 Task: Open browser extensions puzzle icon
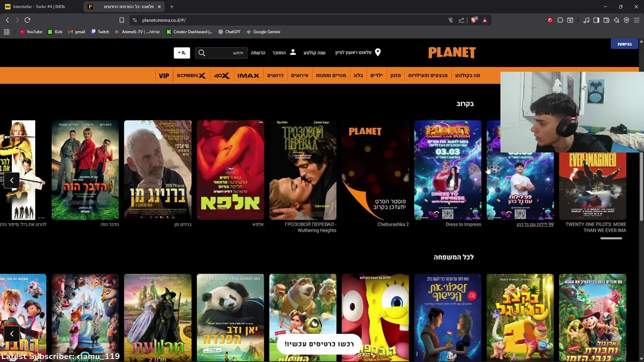point(560,20)
